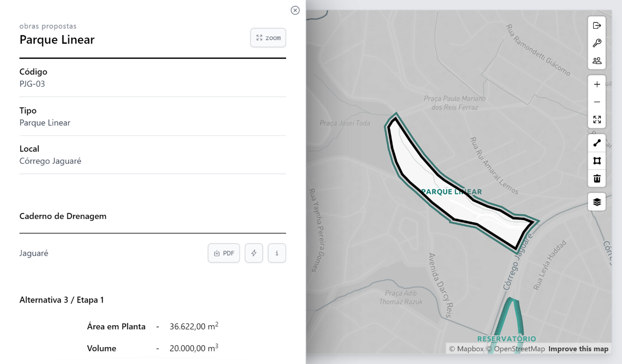Click the Tipo value Parque Linear
The height and width of the screenshot is (364, 622).
[45, 123]
